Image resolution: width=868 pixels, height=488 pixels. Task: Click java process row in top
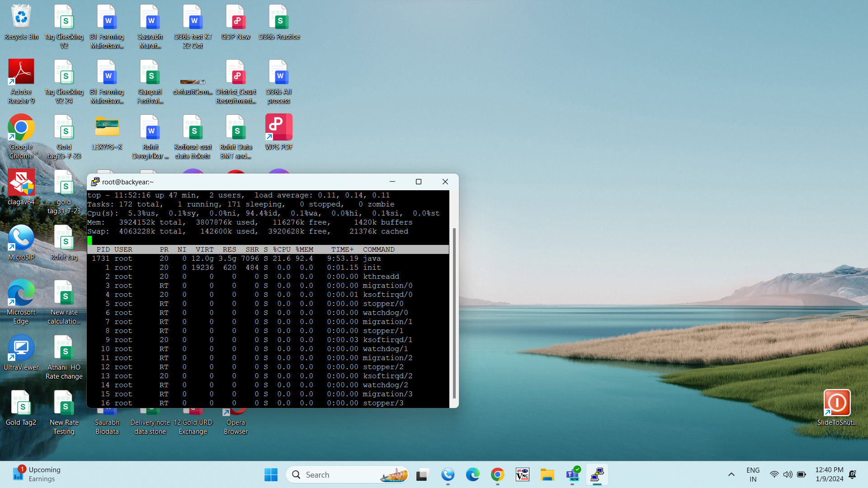coord(268,258)
